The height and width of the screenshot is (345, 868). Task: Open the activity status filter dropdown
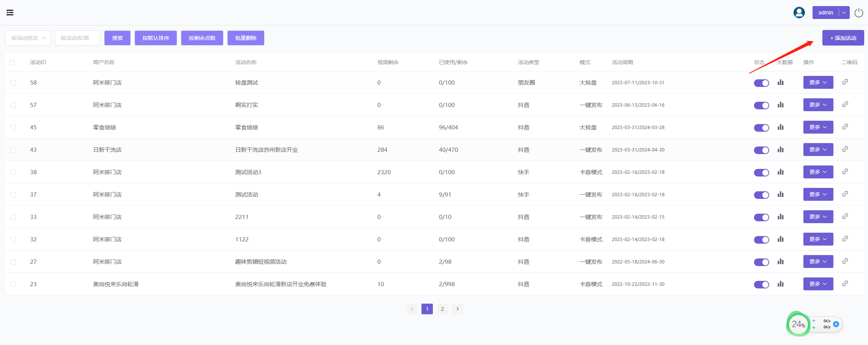pos(28,38)
